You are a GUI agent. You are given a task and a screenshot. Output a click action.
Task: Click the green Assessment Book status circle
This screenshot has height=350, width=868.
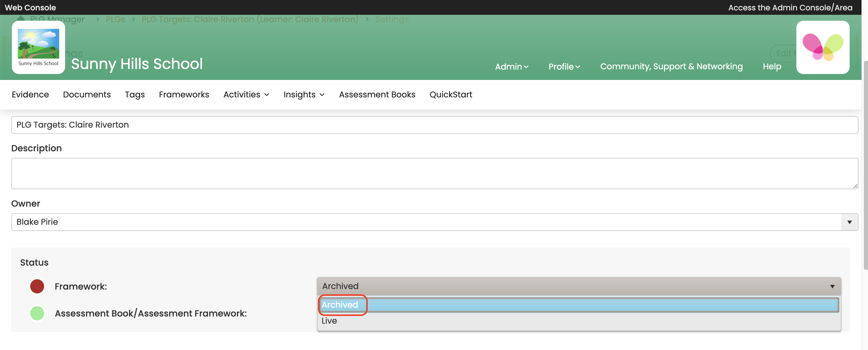point(37,313)
